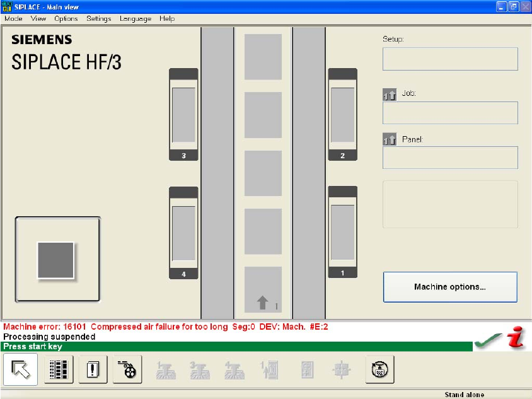Click the disabled placement head 4 icon
This screenshot has width=532, height=399.
[x=234, y=370]
